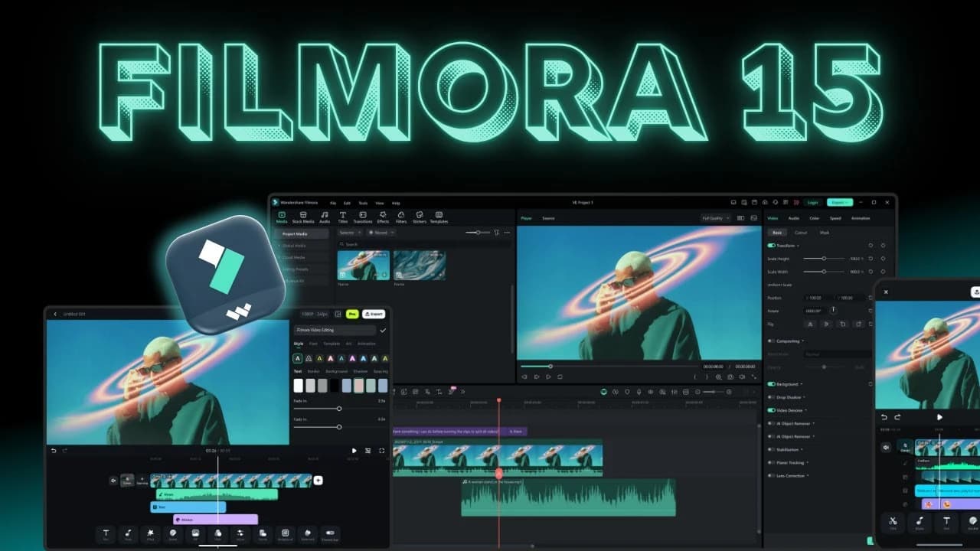Click the green Export button

tap(840, 203)
